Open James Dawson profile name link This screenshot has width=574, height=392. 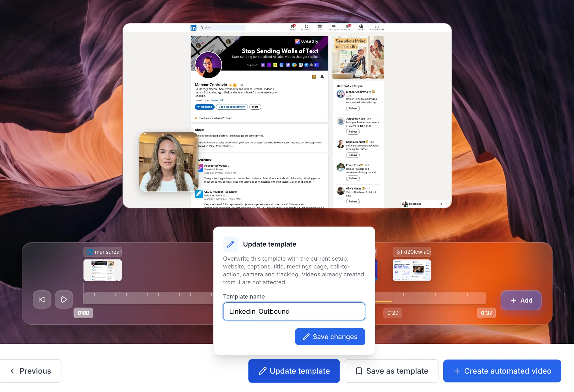tap(355, 119)
